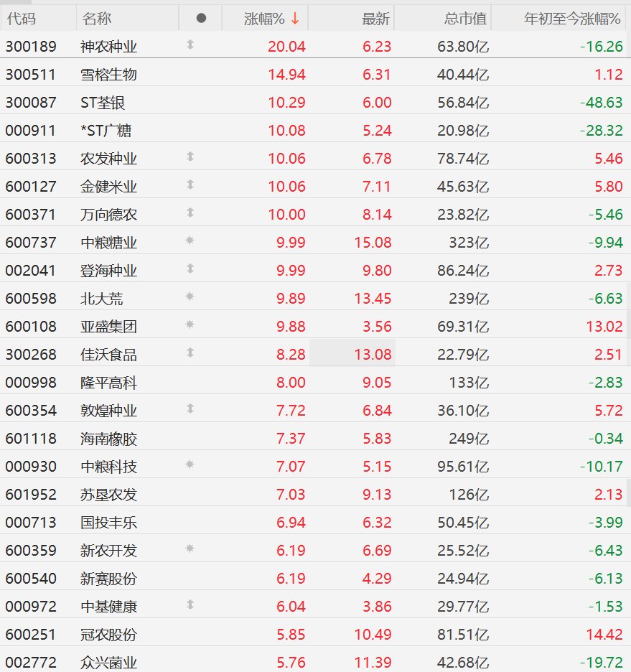
Task: Click 中粮糖业 latest price 15.08
Action: (373, 243)
